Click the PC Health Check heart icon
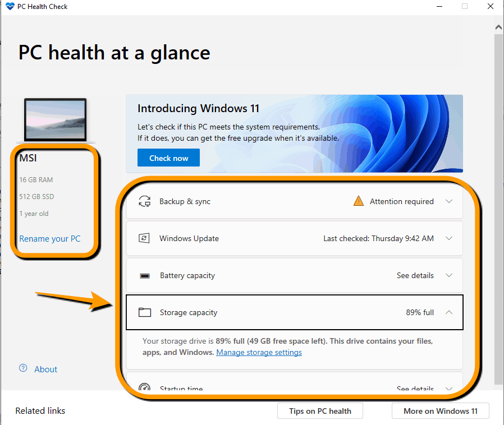Viewport: 504px width, 425px height. [10, 6]
